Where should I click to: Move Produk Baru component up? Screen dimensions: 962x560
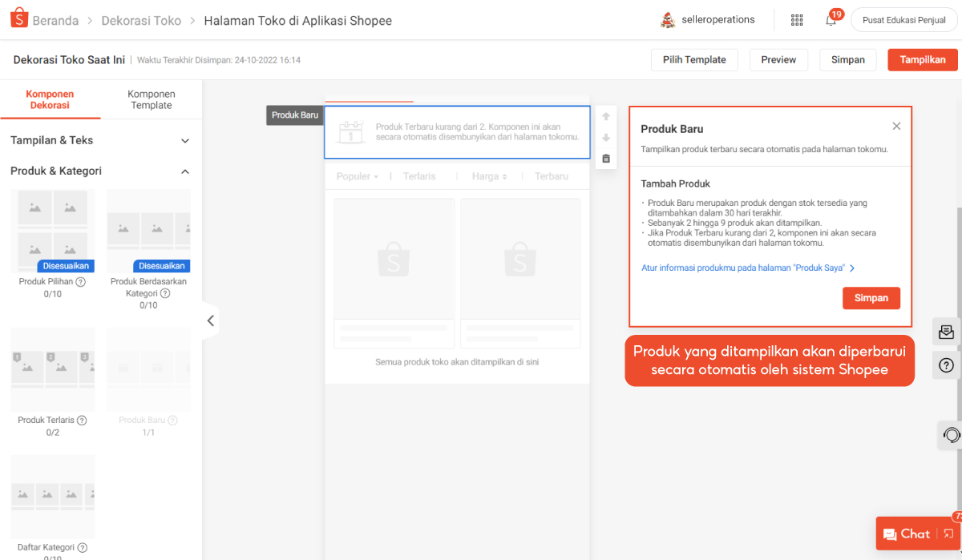point(606,117)
